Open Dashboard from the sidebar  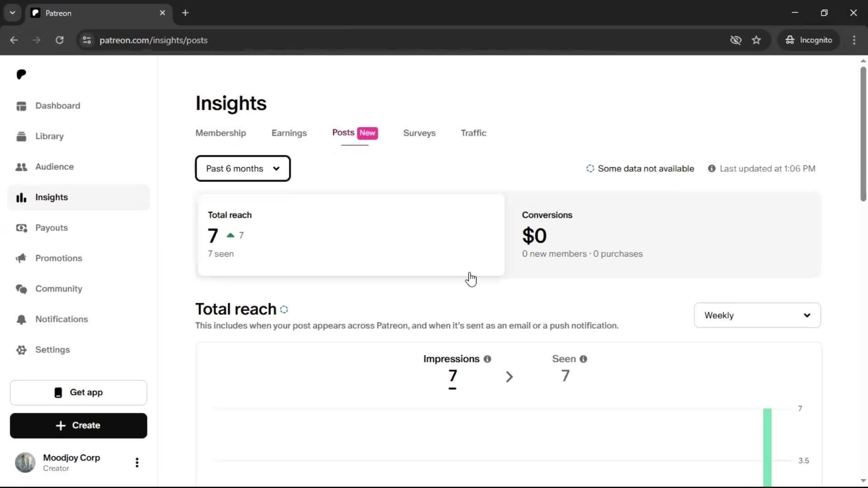point(78,106)
